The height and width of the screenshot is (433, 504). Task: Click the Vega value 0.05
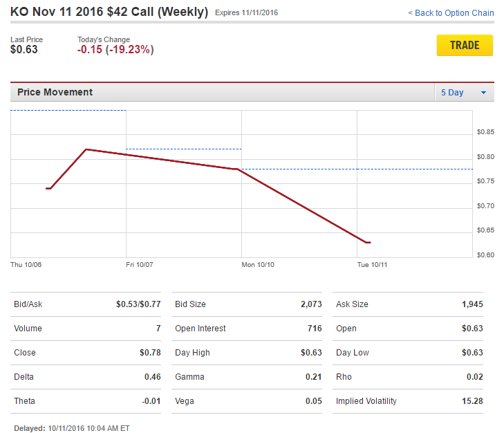click(x=313, y=401)
